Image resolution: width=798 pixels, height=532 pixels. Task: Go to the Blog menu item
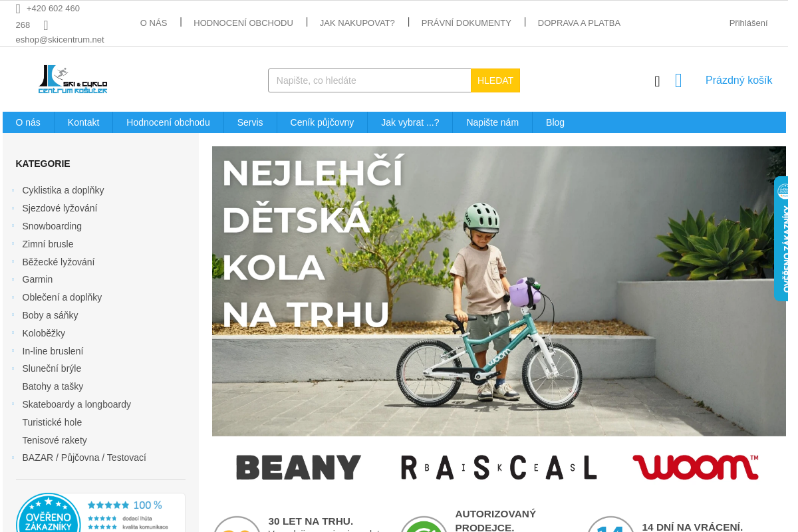pyautogui.click(x=555, y=122)
